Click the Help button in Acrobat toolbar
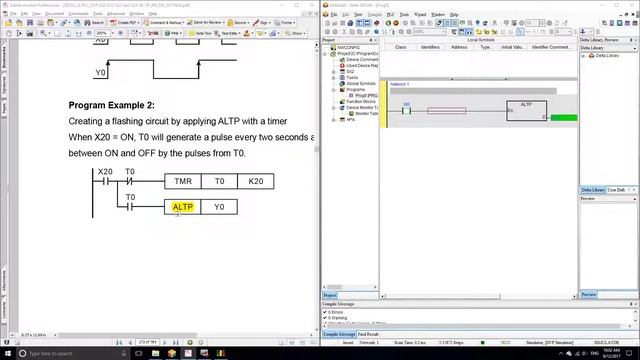The height and width of the screenshot is (360, 640). pyautogui.click(x=173, y=33)
